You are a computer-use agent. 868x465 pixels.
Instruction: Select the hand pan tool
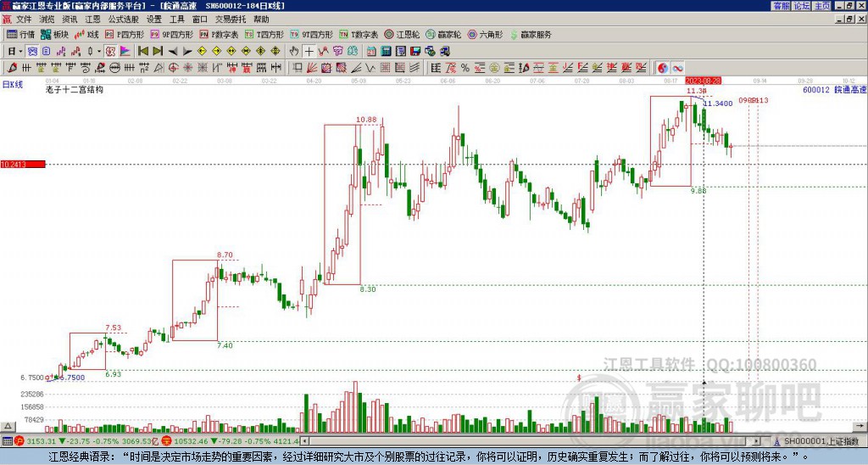point(294,51)
